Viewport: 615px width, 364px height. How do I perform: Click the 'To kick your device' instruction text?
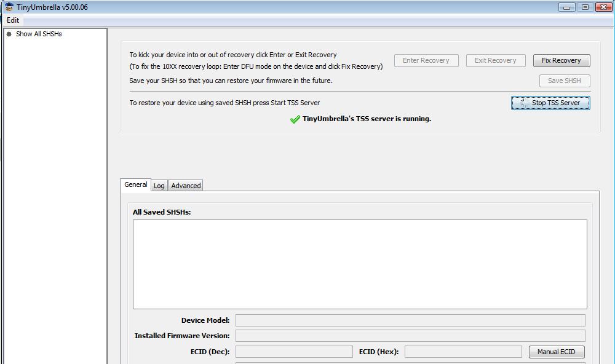pos(233,55)
